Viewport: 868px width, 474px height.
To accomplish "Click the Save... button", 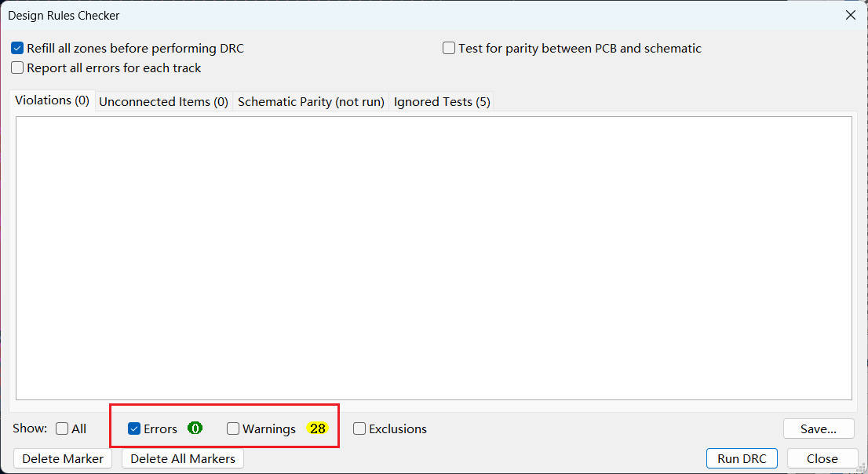I will pos(818,429).
